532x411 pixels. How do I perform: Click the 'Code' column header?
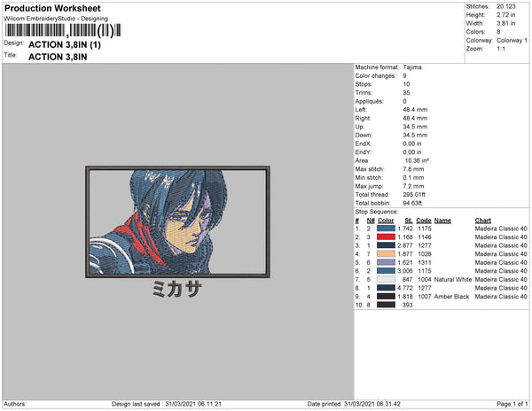tap(424, 221)
